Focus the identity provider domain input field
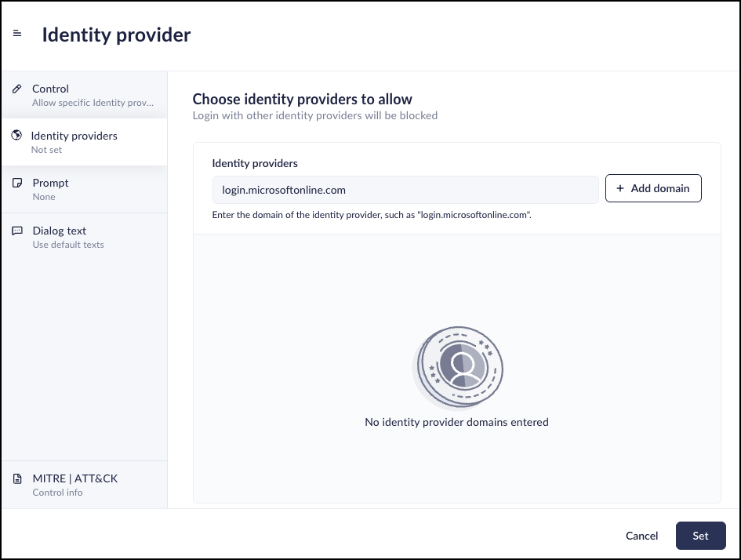Screen dimensions: 741x560 [405, 190]
